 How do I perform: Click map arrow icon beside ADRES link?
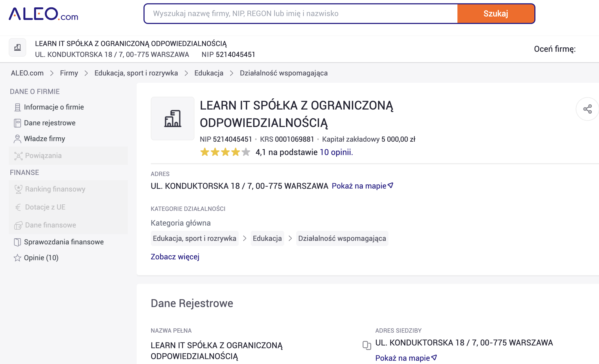[x=391, y=186]
